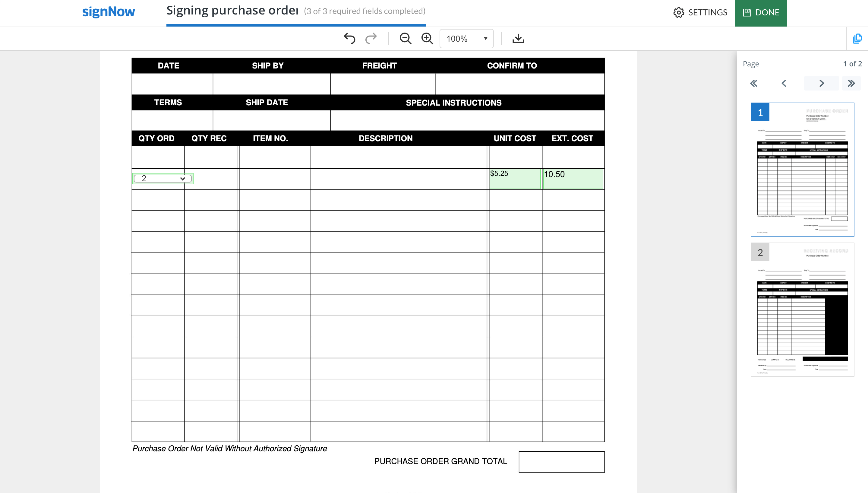Select page 1 thumbnail
This screenshot has height=493, width=868.
(802, 169)
